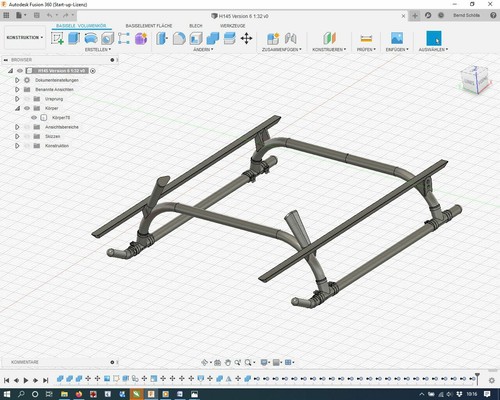This screenshot has height=400, width=500.
Task: Open Firefox from the Windows taskbar
Action: point(79,394)
